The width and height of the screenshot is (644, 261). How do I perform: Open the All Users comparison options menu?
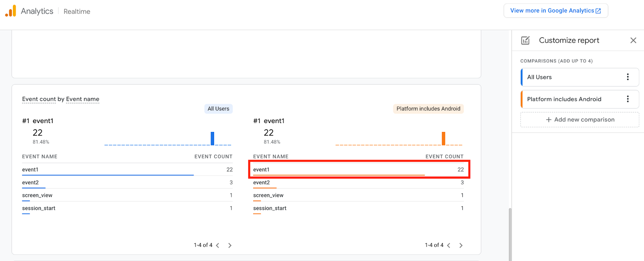(627, 77)
